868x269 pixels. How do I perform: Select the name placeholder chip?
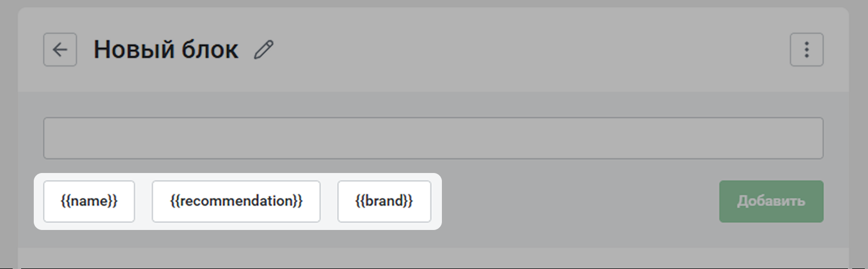pyautogui.click(x=89, y=201)
